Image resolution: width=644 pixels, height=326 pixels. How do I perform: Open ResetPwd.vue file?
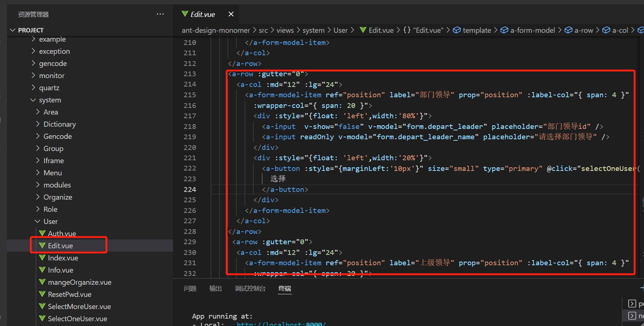[70, 294]
